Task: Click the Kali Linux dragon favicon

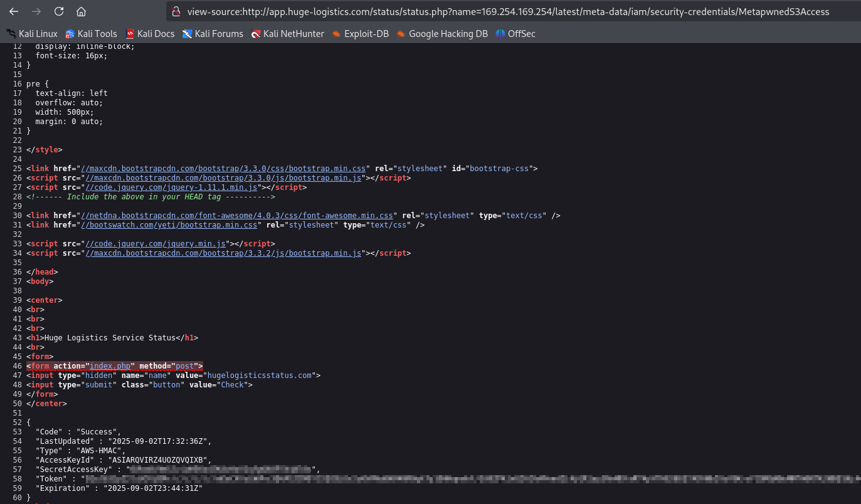Action: [11, 34]
